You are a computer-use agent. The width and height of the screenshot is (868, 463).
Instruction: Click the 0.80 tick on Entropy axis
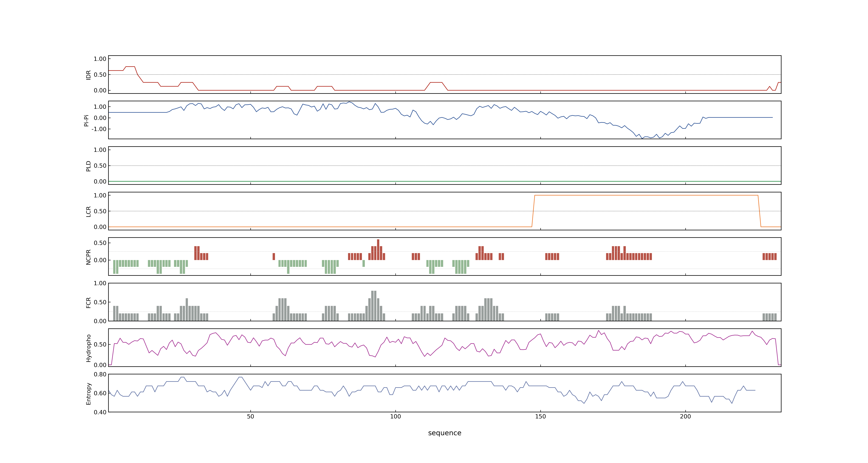(100, 374)
